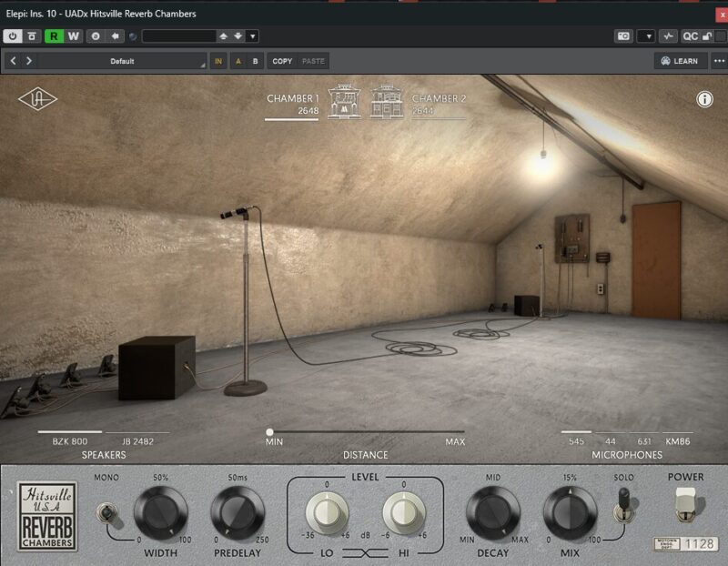The height and width of the screenshot is (566, 728).
Task: Click the DISTANCE slider handle at MIN
Action: click(269, 432)
